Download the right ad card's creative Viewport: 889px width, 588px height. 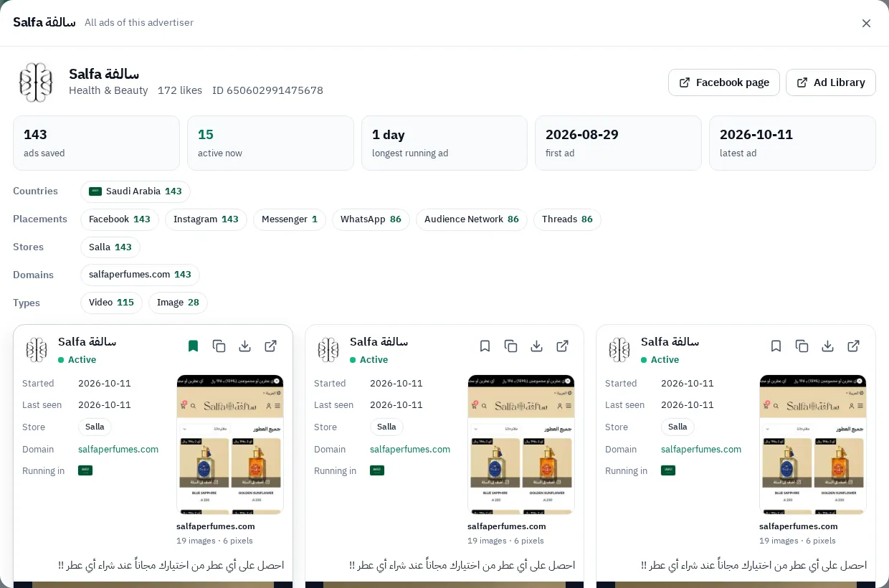[x=828, y=346]
